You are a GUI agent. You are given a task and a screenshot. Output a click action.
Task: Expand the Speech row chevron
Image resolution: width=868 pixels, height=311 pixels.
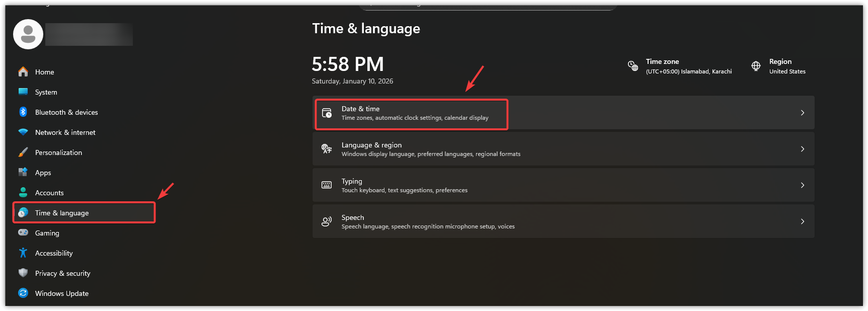click(803, 221)
